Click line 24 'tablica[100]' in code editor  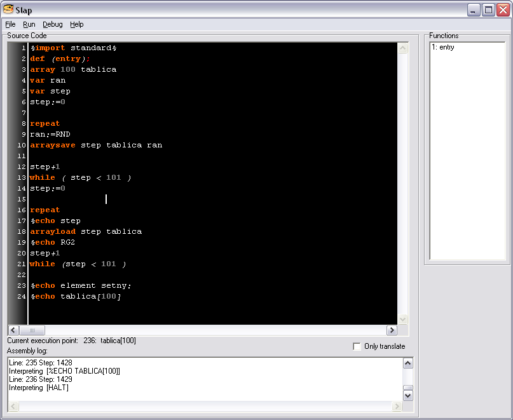click(x=90, y=297)
